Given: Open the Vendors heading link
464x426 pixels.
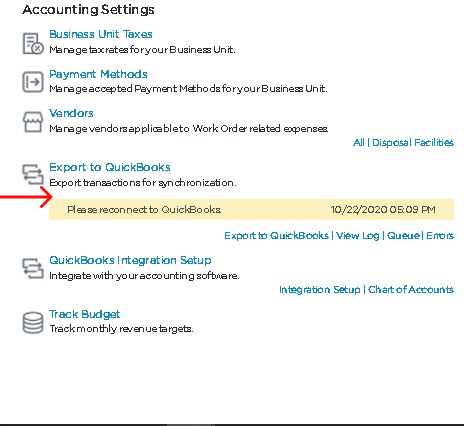Looking at the screenshot, I should (71, 113).
